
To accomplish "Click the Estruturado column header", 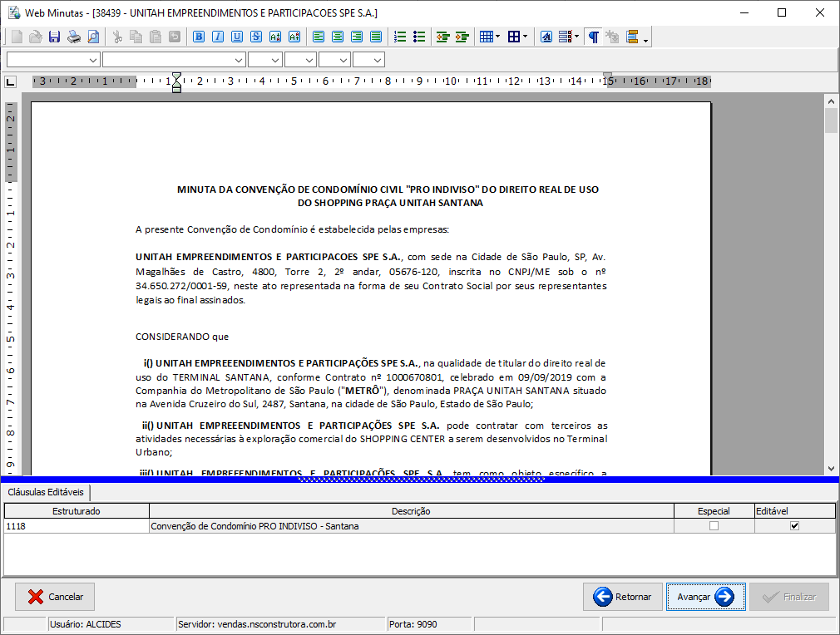I will coord(76,511).
